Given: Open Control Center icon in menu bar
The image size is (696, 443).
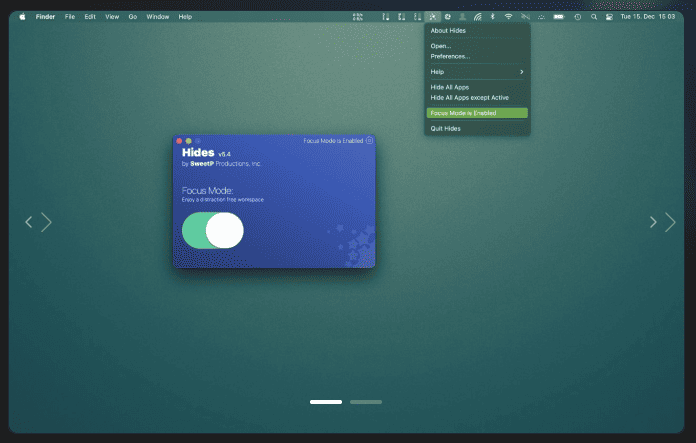Looking at the screenshot, I should [x=609, y=17].
